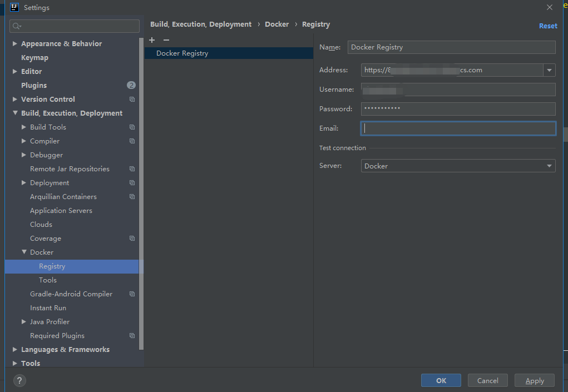568x392 pixels.
Task: Expand Languages & Frameworks section
Action: click(x=15, y=349)
